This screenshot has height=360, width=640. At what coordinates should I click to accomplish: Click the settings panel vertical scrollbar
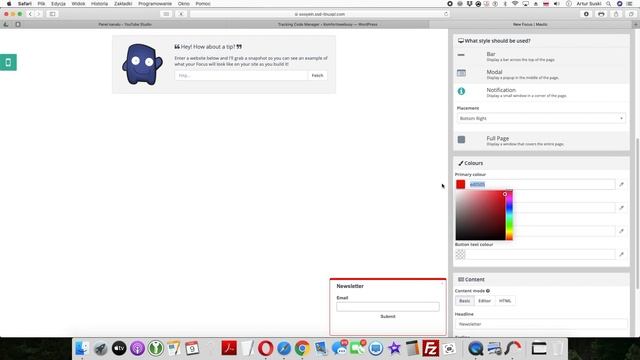(x=638, y=213)
